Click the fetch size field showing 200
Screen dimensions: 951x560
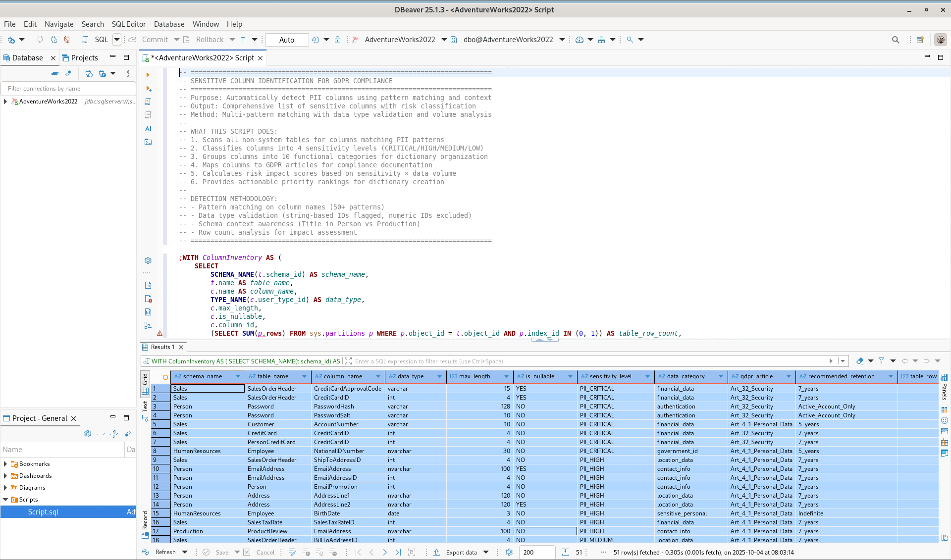pos(536,552)
